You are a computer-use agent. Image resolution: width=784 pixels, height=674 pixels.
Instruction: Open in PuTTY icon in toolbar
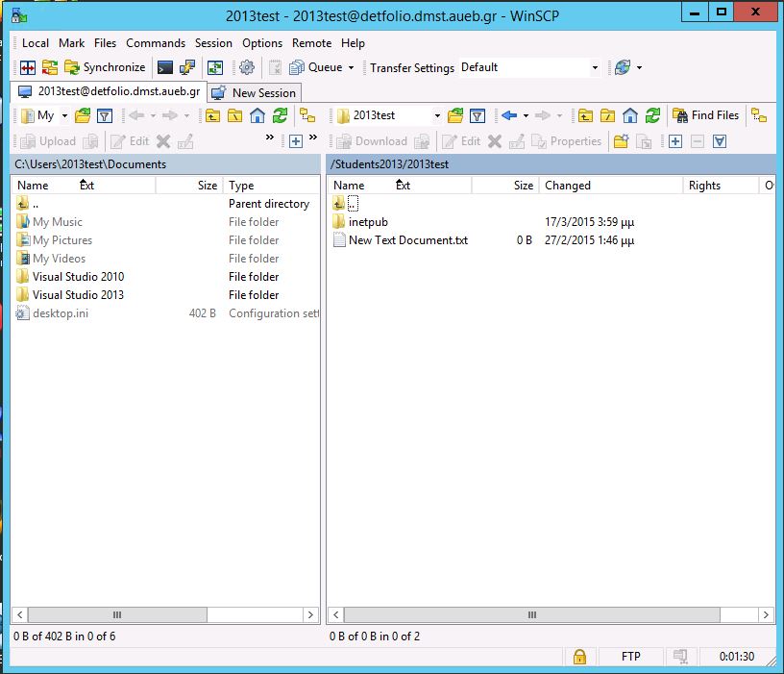pos(187,67)
